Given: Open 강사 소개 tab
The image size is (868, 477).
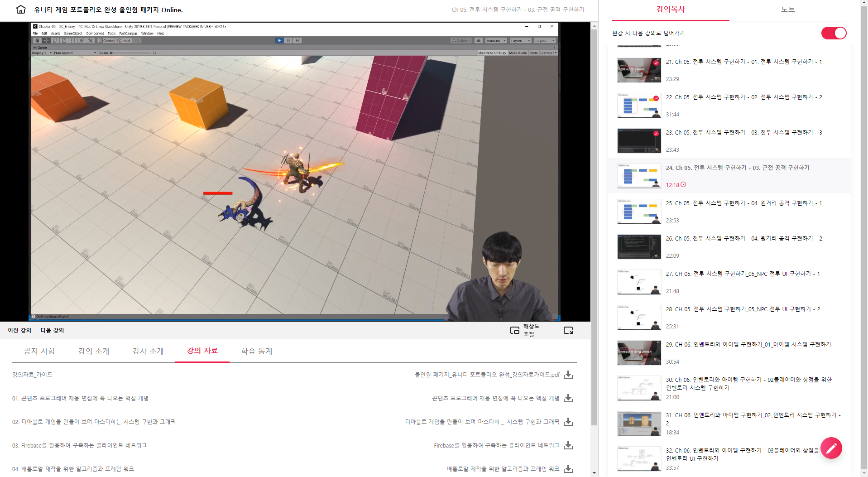Looking at the screenshot, I should tap(148, 351).
